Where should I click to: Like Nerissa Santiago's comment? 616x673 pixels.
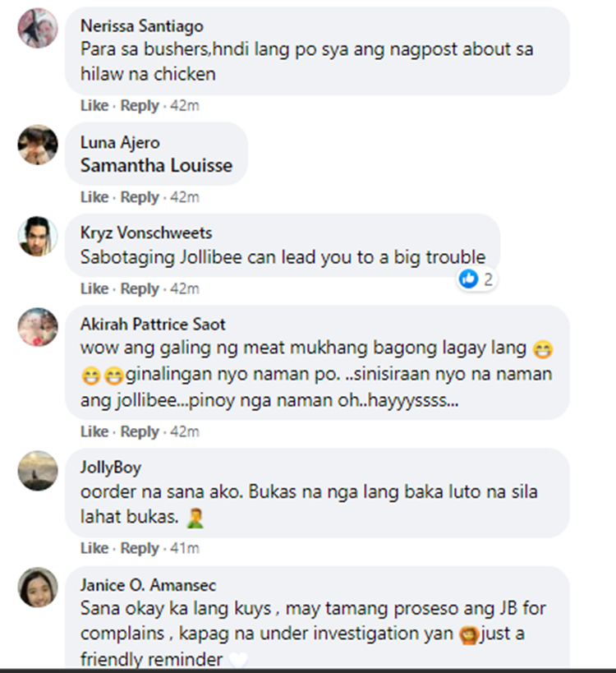tap(94, 105)
